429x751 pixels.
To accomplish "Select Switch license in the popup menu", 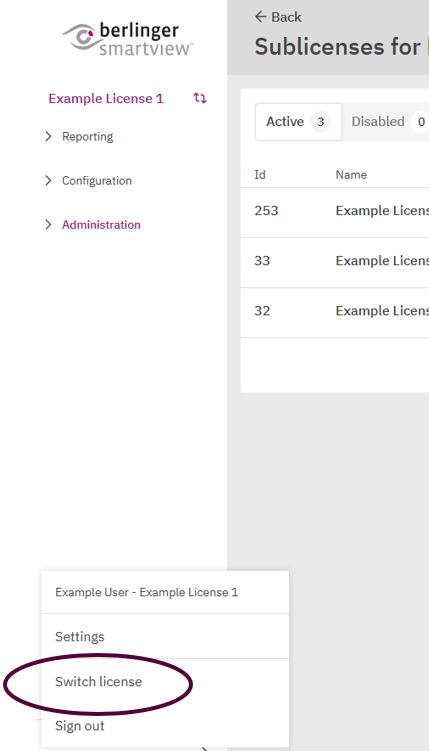I will pyautogui.click(x=165, y=682).
